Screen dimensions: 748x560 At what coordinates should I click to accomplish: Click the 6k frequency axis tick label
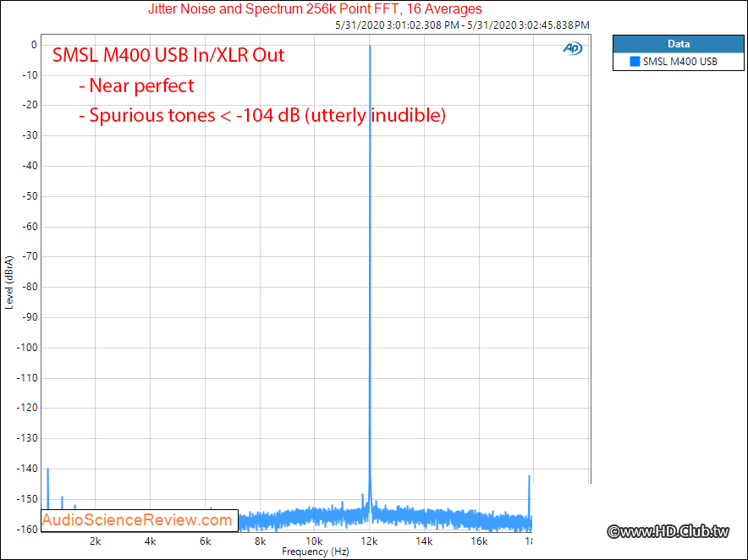[x=205, y=541]
